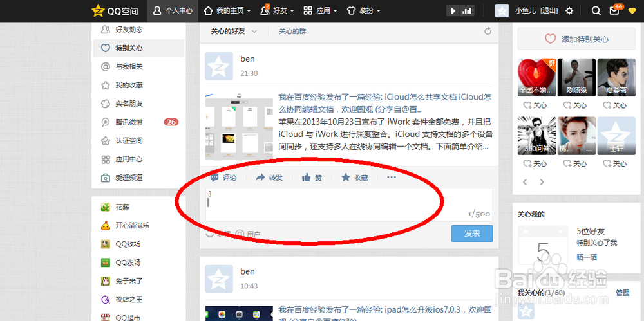Open 我的主页 dropdown menu
The width and height of the screenshot is (644, 321).
click(x=227, y=11)
